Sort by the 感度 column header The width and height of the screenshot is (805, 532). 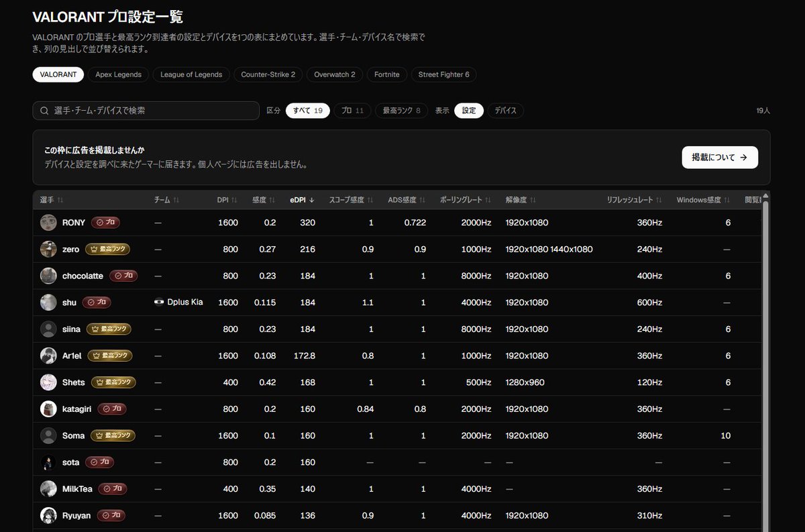(264, 200)
